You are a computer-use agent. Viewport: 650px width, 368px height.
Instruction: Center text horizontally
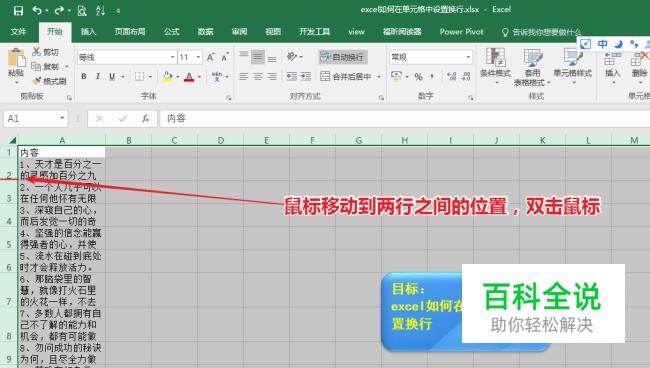coord(258,77)
